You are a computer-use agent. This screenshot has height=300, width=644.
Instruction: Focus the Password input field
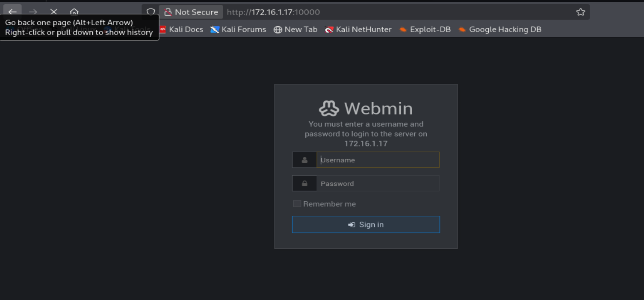(378, 183)
